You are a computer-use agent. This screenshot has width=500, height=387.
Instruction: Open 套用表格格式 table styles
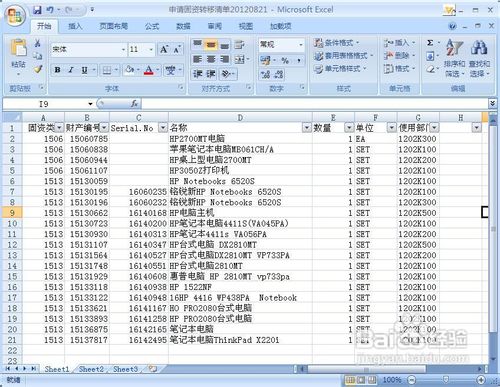point(344,56)
